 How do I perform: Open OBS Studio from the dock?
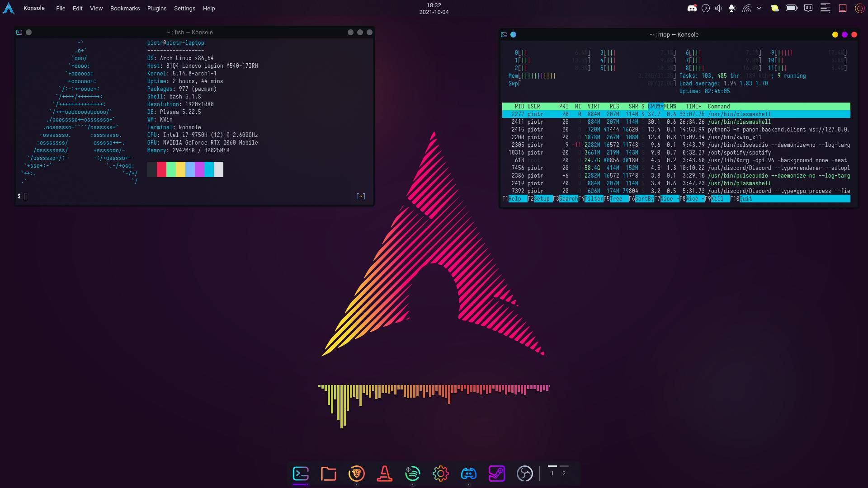pos(524,474)
